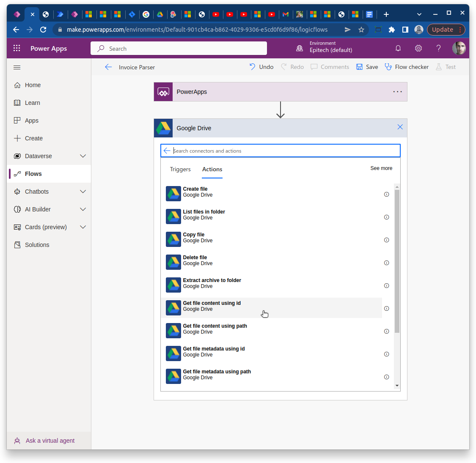
Task: Click the Save button
Action: (367, 67)
